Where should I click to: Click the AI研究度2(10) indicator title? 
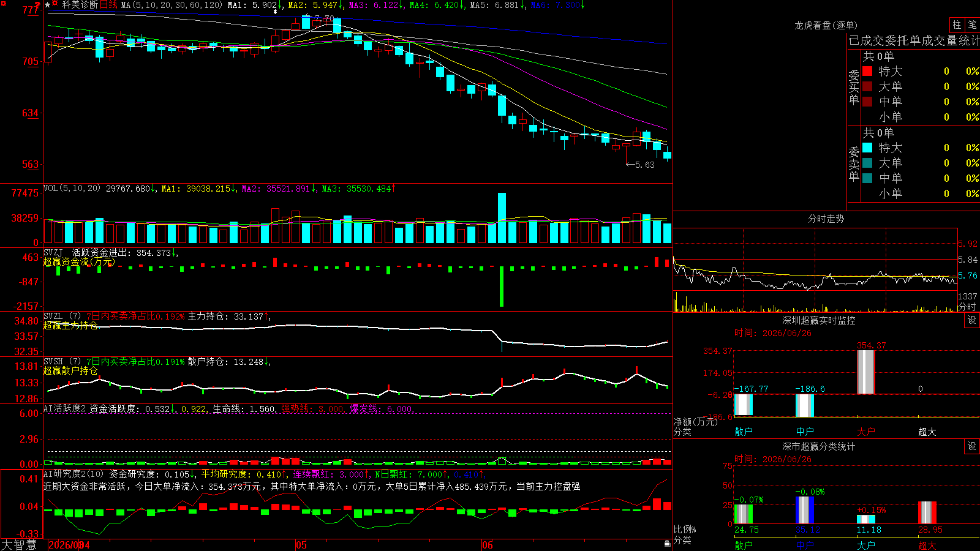pyautogui.click(x=73, y=474)
